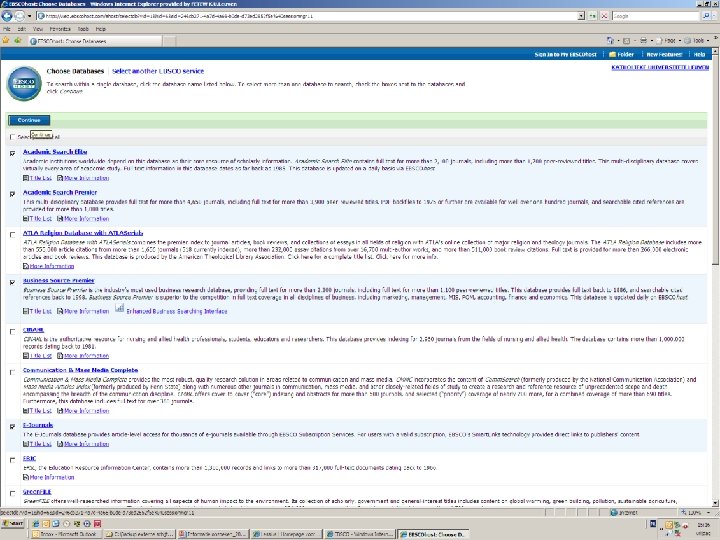
Task: Open the Folder icon in EBSCO header
Action: [x=612, y=54]
